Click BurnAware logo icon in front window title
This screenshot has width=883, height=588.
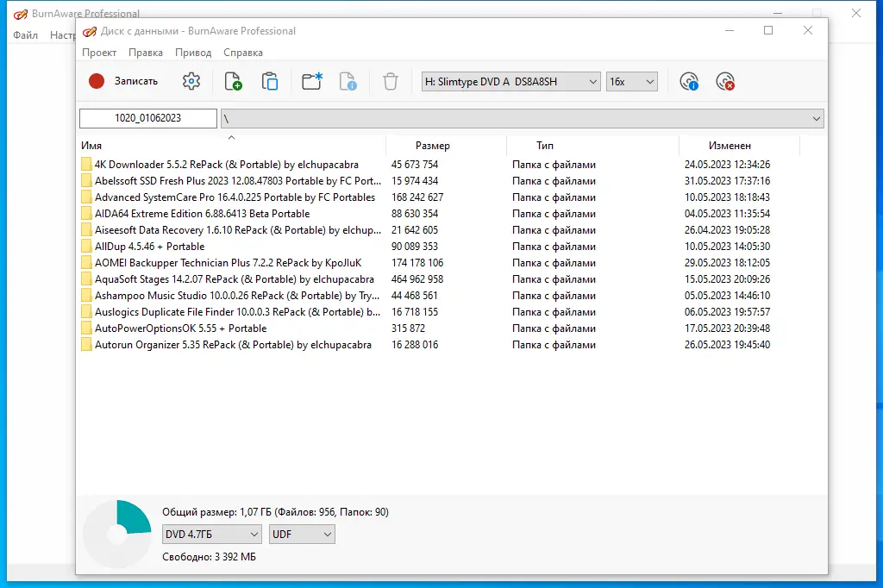pyautogui.click(x=89, y=32)
